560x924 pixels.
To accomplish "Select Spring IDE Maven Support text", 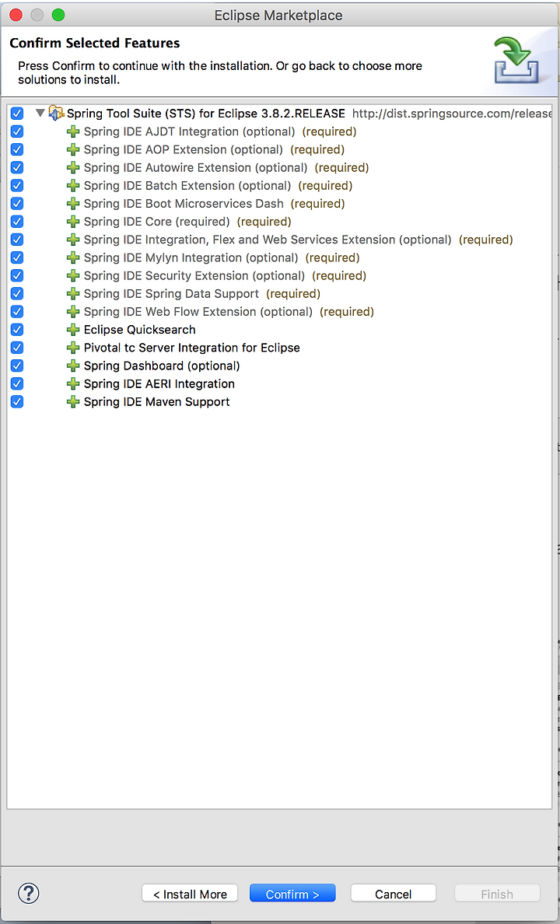I will [157, 401].
